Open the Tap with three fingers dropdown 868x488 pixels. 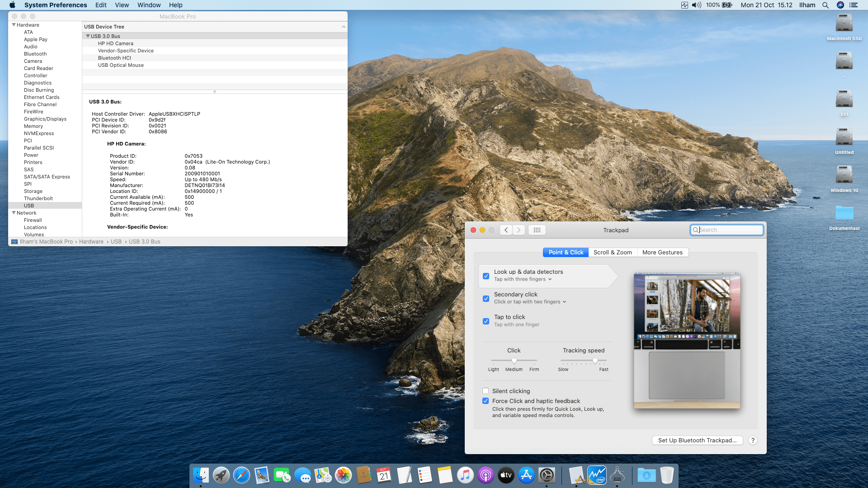tap(523, 279)
